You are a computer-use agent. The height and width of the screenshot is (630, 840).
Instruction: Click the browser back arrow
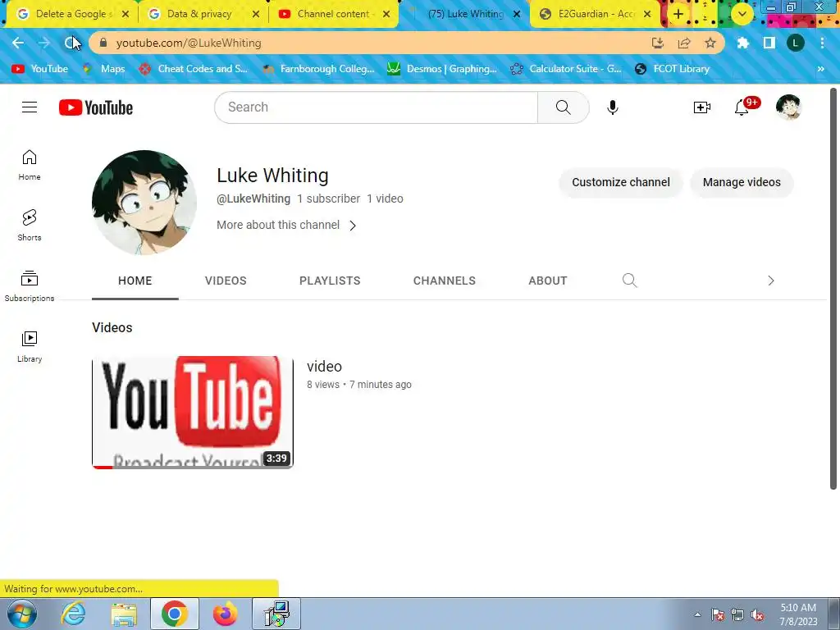pos(18,43)
